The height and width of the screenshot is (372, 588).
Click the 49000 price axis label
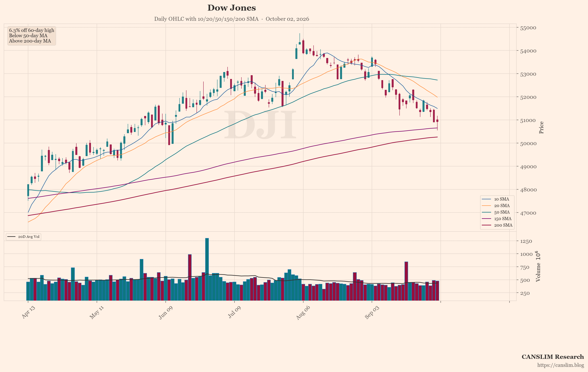tap(528, 167)
